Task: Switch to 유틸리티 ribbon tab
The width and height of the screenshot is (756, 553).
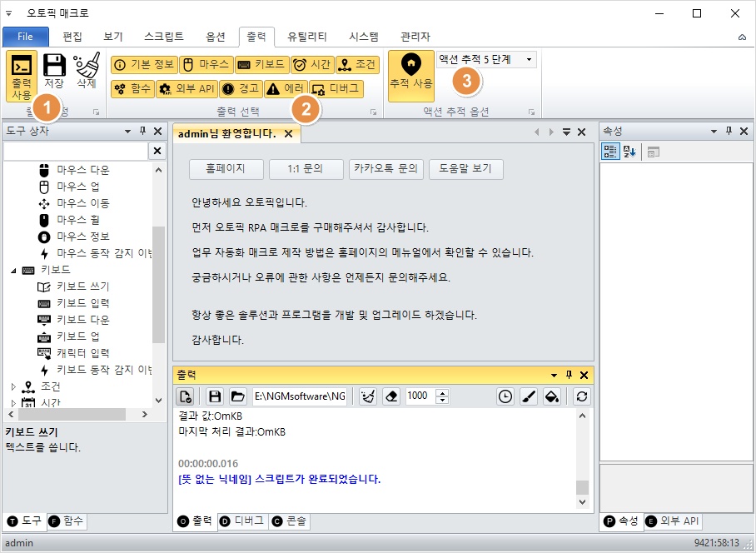Action: [307, 37]
